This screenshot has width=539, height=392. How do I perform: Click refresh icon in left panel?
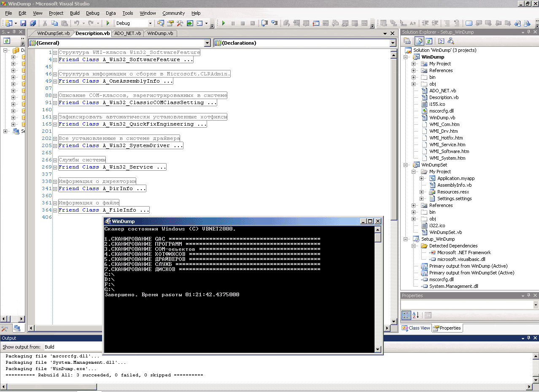pyautogui.click(x=7, y=41)
